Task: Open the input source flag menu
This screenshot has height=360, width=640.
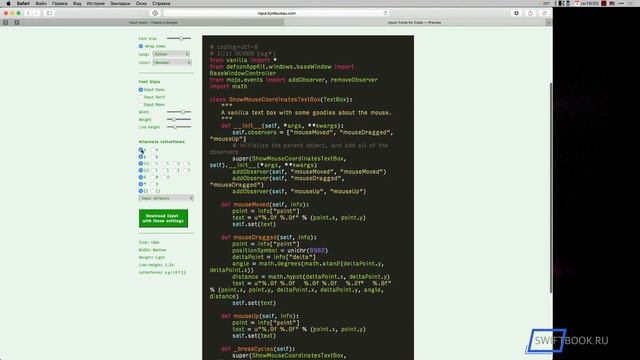Action: click(612, 3)
